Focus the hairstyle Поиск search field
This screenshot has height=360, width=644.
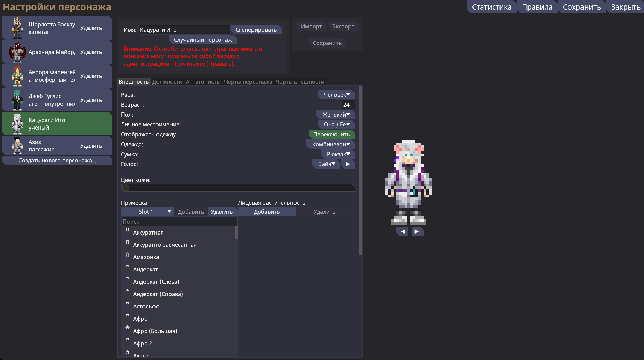click(179, 222)
